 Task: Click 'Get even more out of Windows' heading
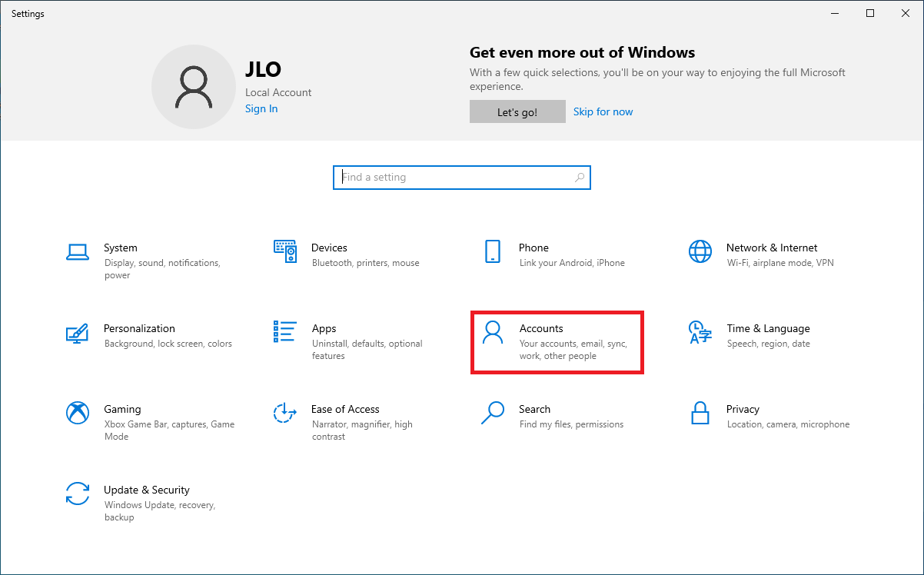[x=582, y=52]
